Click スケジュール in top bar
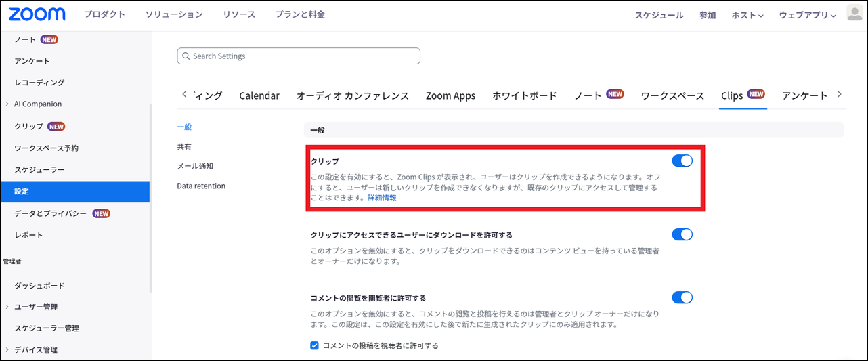 click(x=659, y=15)
